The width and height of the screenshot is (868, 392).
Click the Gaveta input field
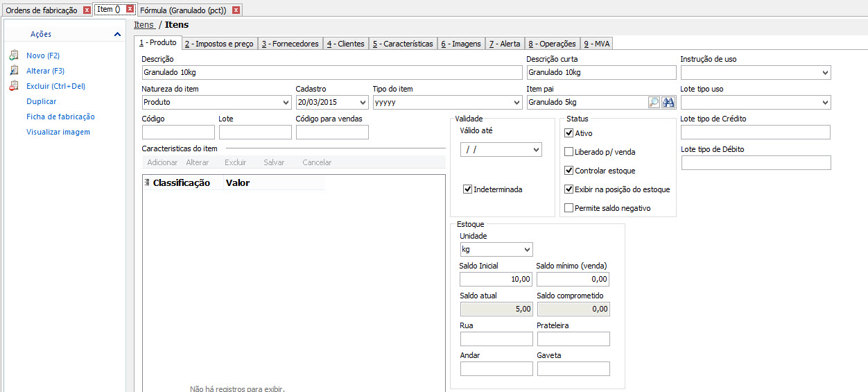point(573,368)
